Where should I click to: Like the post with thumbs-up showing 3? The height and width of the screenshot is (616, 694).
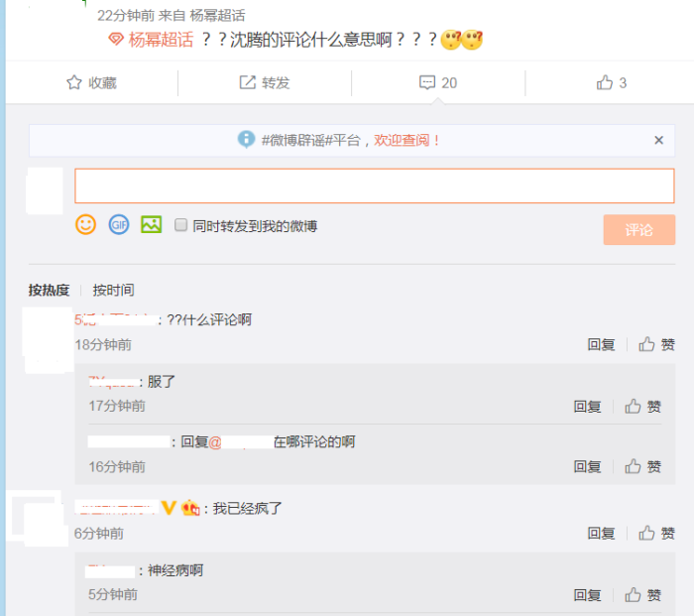[604, 82]
